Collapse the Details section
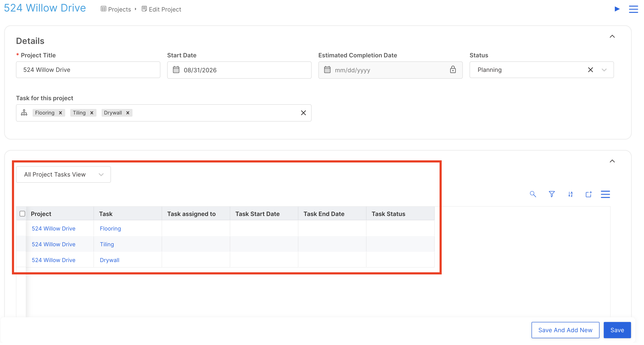Image resolution: width=644 pixels, height=345 pixels. [612, 36]
